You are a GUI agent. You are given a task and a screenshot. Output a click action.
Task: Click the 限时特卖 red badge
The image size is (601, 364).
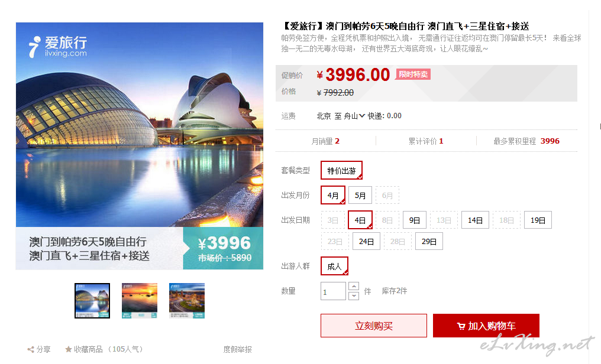pos(413,74)
